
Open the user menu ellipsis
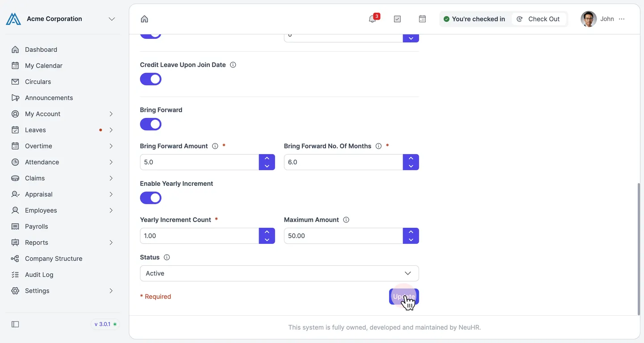point(622,19)
